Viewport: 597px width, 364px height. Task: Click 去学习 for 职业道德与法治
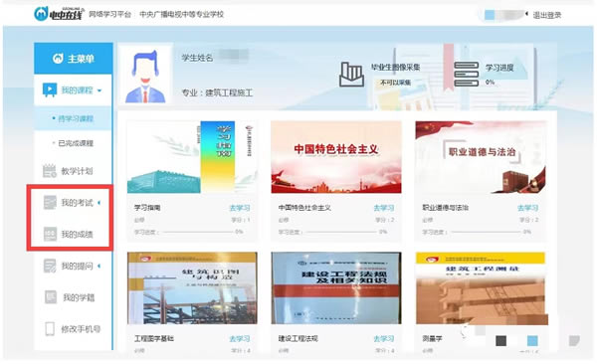(x=527, y=208)
